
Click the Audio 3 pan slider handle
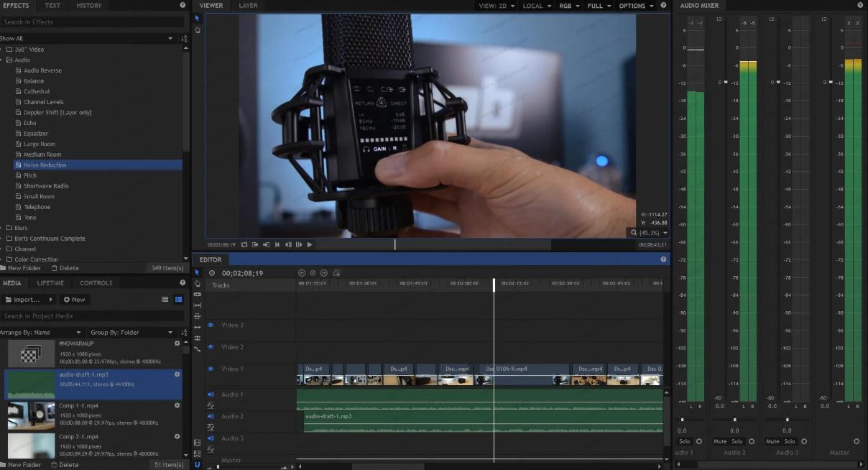point(787,420)
